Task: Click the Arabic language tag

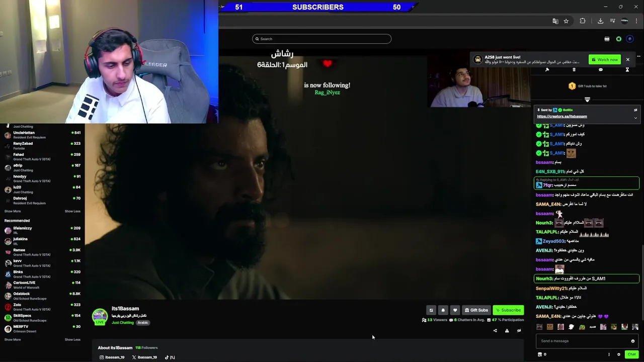Action: [143, 323]
